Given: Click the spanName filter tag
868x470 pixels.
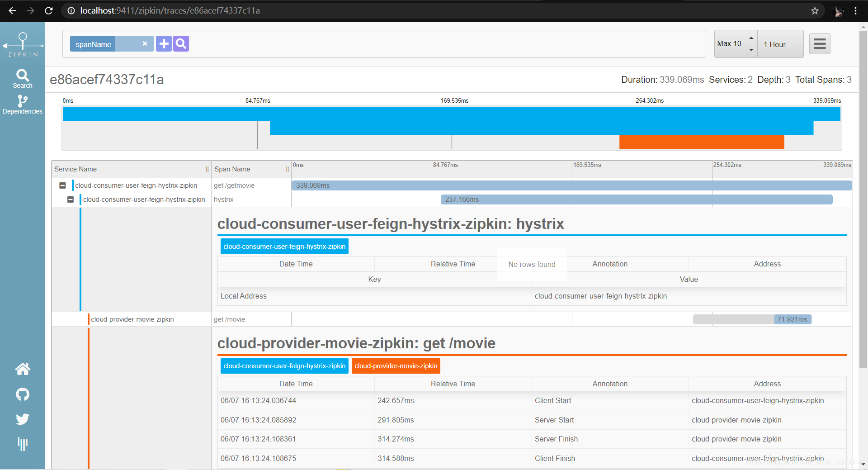Looking at the screenshot, I should click(93, 44).
